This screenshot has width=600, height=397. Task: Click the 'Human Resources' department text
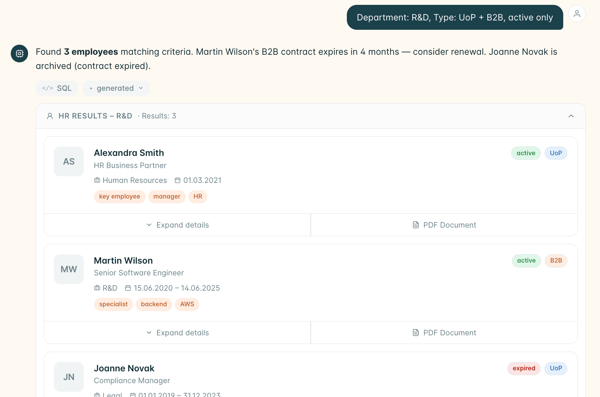(x=135, y=180)
